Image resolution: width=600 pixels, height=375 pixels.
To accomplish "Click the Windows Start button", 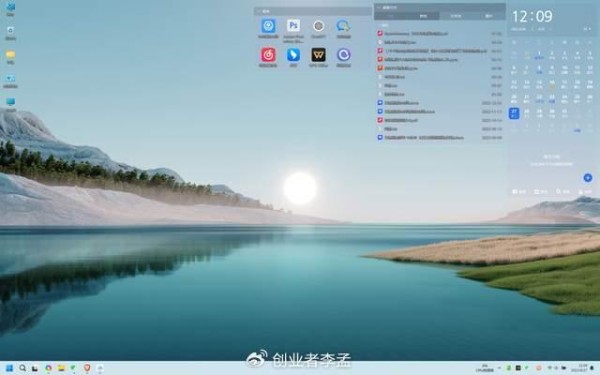I will 10,368.
